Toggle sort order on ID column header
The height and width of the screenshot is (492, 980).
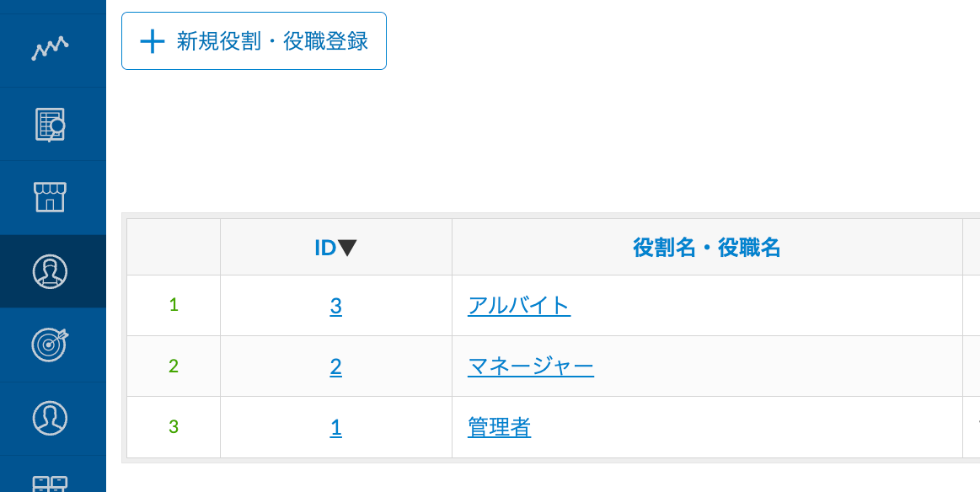click(x=335, y=248)
